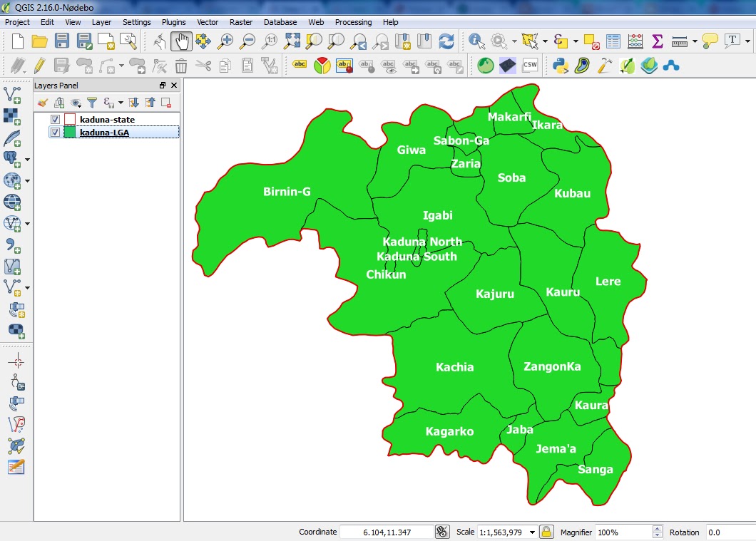
Task: Open the Manage Map Themes dropdown
Action: 76,103
